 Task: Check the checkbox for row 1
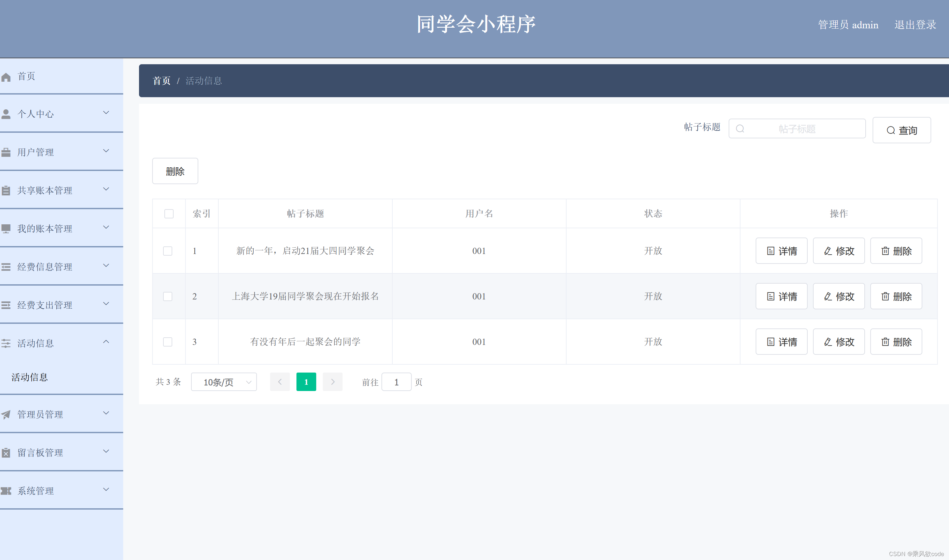pyautogui.click(x=168, y=251)
